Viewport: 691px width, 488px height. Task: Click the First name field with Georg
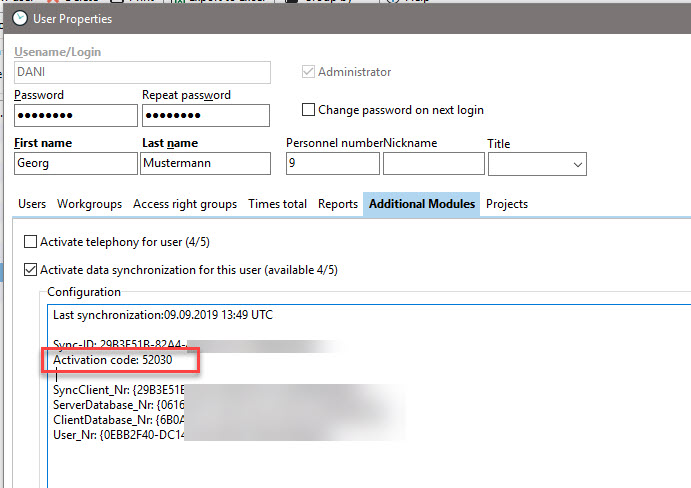click(x=76, y=164)
